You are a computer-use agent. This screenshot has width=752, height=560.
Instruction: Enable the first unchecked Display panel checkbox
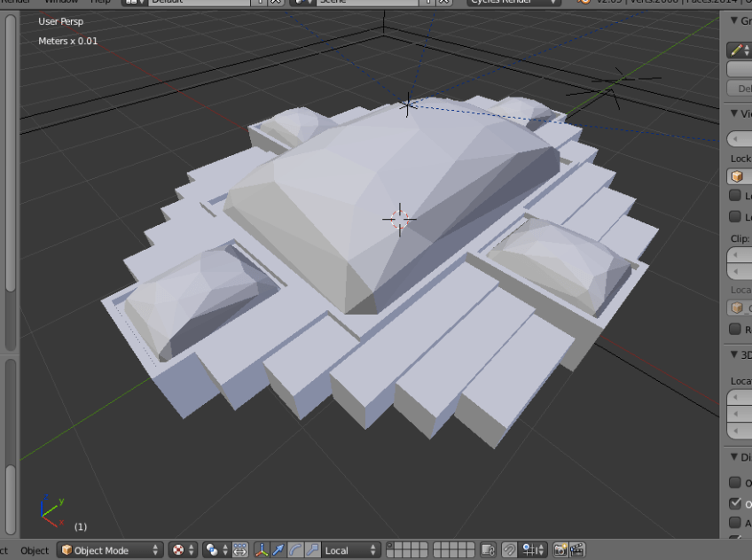[735, 483]
